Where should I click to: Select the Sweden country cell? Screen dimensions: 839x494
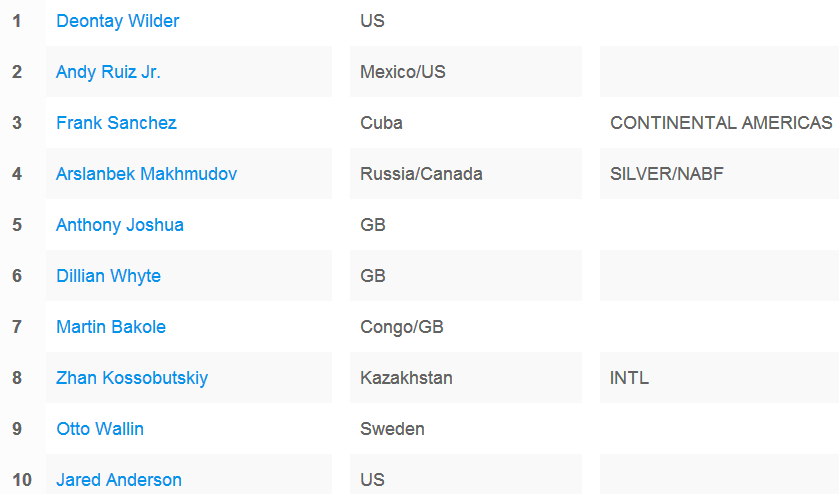466,429
